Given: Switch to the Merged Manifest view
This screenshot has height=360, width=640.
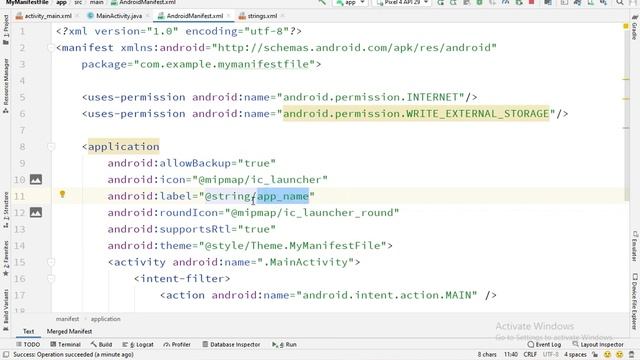Looking at the screenshot, I should pos(69,331).
